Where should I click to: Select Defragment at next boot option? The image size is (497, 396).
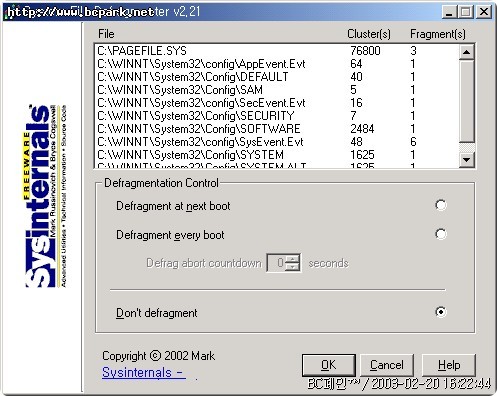tap(441, 205)
